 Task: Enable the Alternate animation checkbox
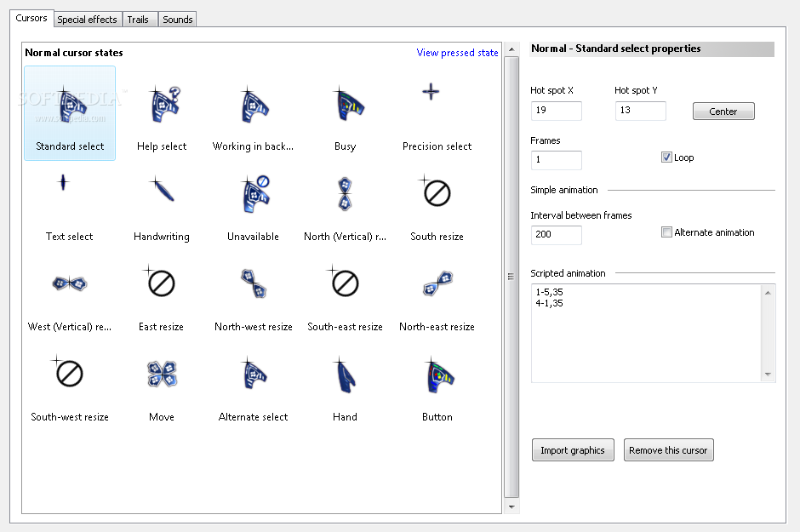point(666,232)
